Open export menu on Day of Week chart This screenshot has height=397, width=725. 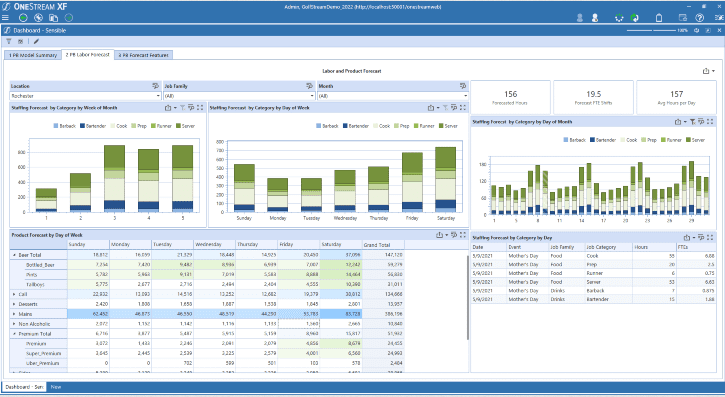pos(433,107)
